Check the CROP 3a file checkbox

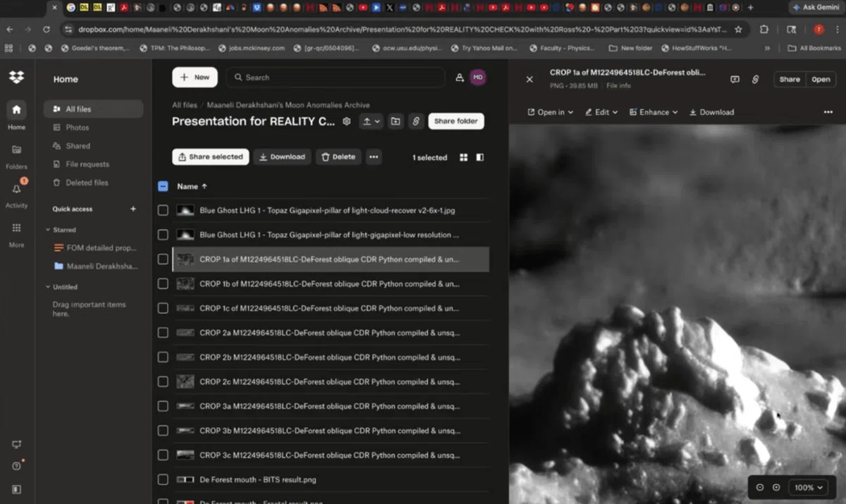pos(163,406)
